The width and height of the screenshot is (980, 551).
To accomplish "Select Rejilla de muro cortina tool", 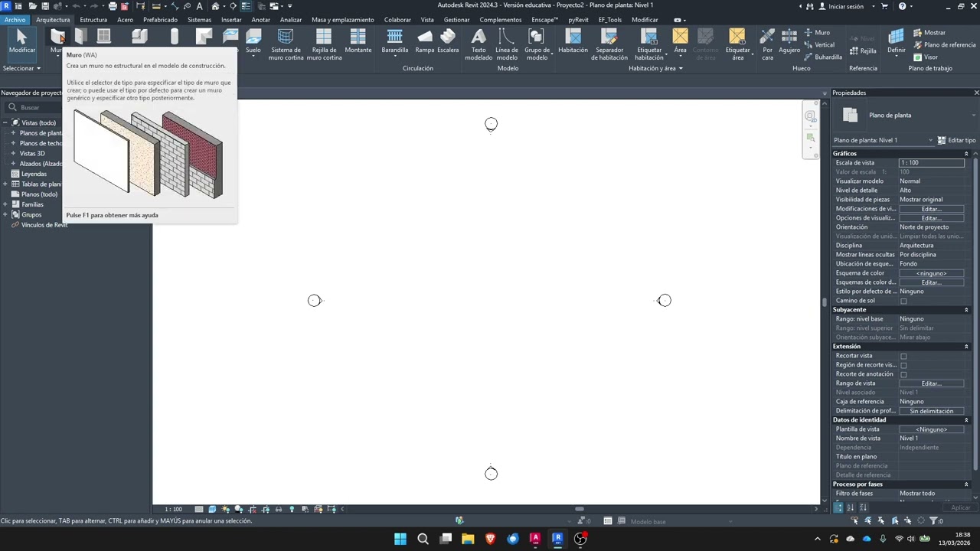I will tap(324, 44).
